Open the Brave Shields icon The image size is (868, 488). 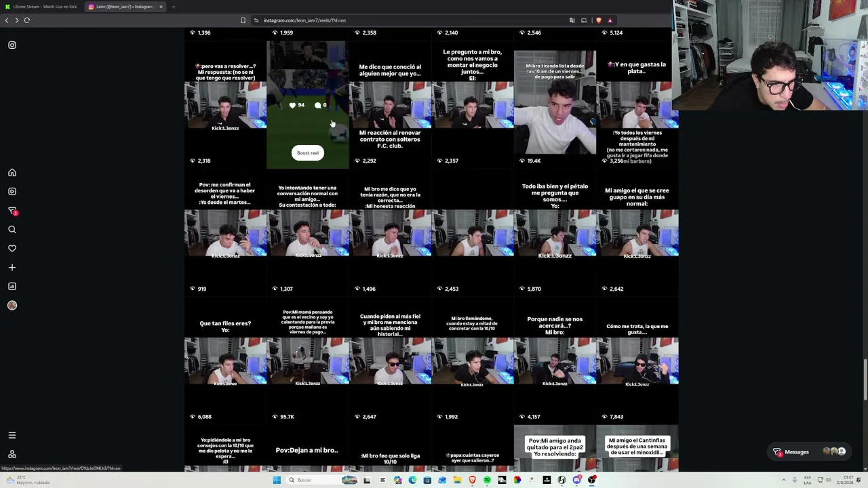click(x=598, y=20)
